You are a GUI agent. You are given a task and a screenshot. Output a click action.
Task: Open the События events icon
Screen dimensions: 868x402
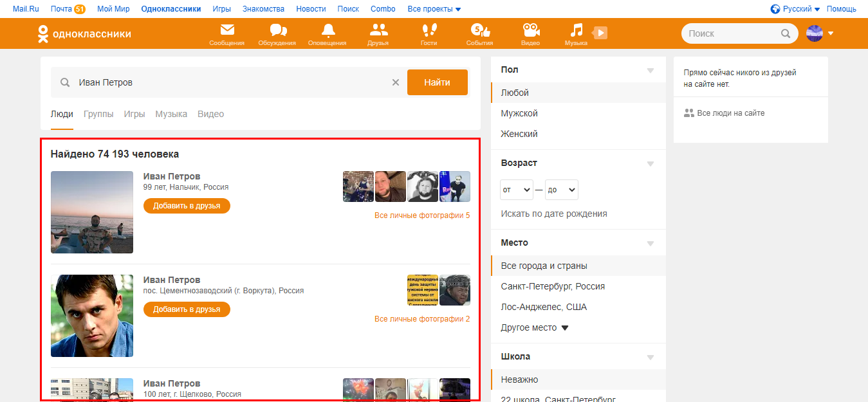479,34
